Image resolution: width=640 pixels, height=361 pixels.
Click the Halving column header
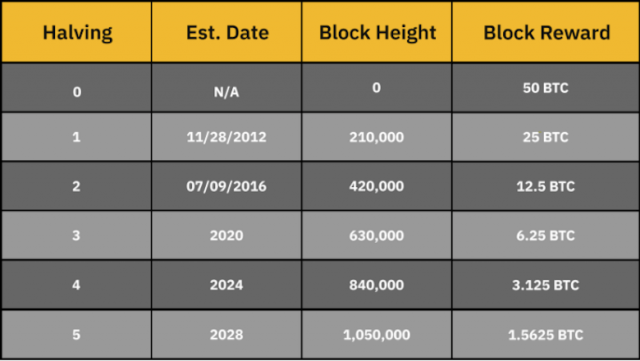77,32
